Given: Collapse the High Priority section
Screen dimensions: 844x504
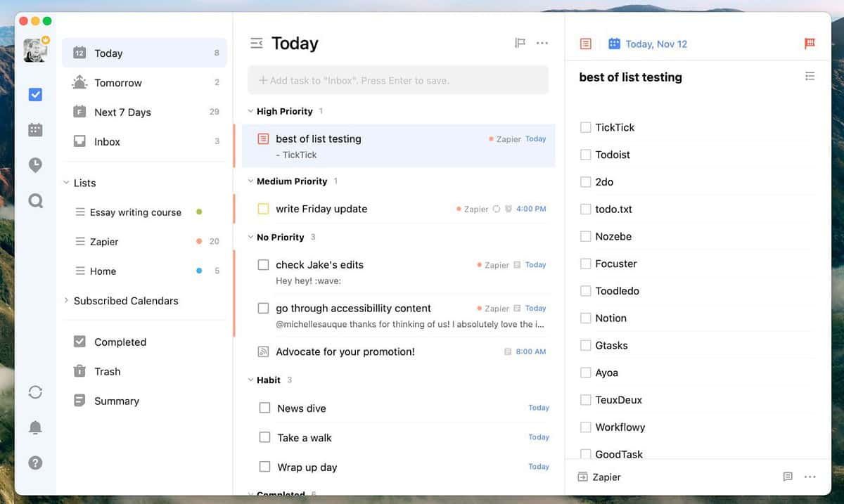Looking at the screenshot, I should tap(250, 111).
